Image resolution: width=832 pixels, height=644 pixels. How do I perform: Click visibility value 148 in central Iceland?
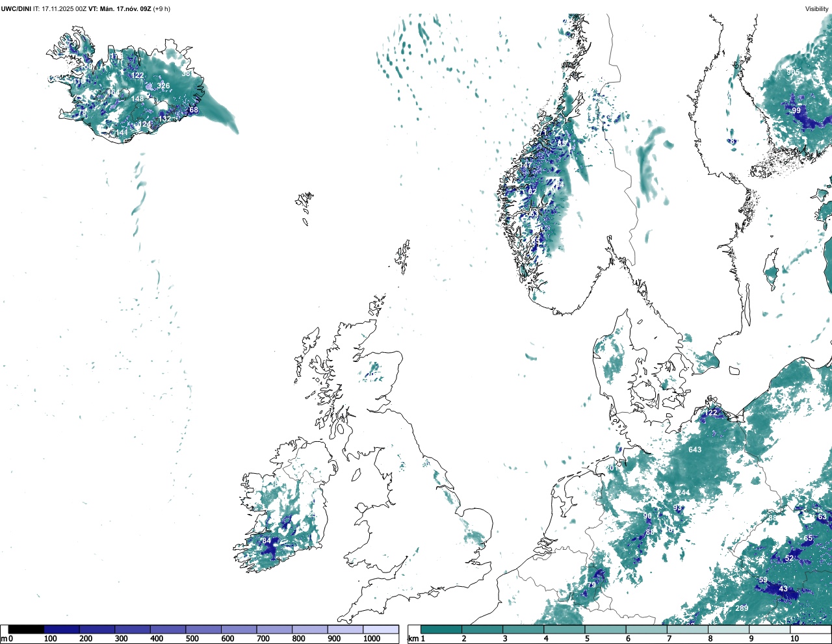coord(138,99)
